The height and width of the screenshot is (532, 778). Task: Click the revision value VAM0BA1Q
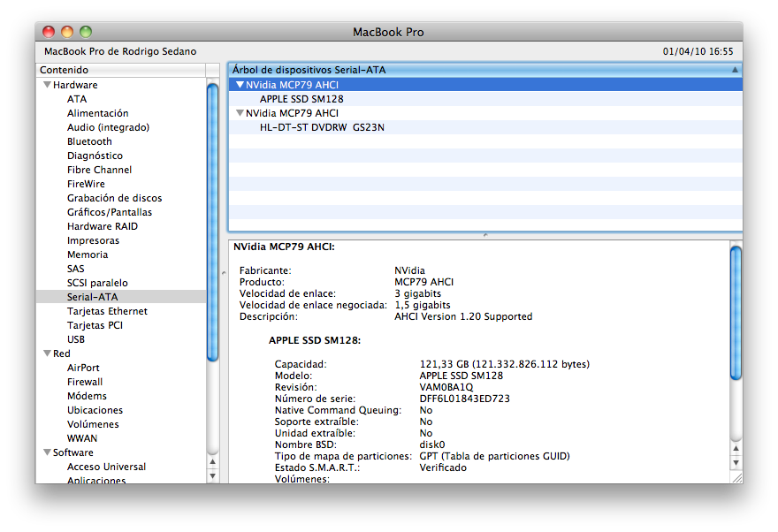click(x=446, y=387)
